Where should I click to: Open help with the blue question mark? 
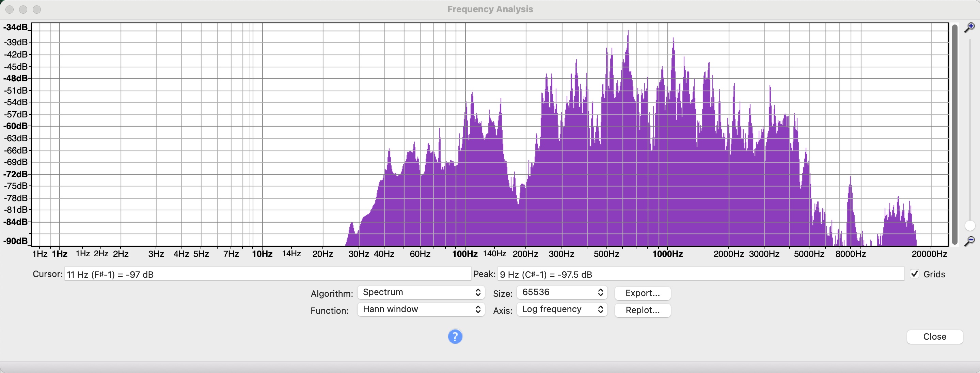pos(455,337)
